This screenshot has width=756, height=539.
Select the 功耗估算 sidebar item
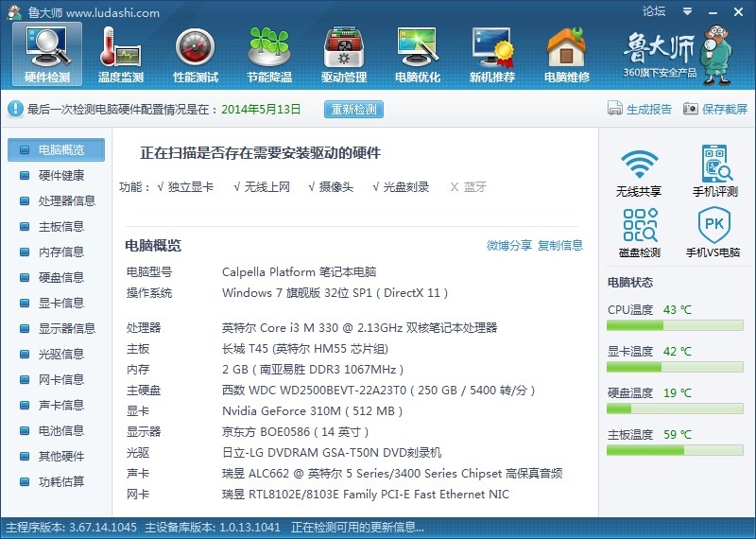56,481
